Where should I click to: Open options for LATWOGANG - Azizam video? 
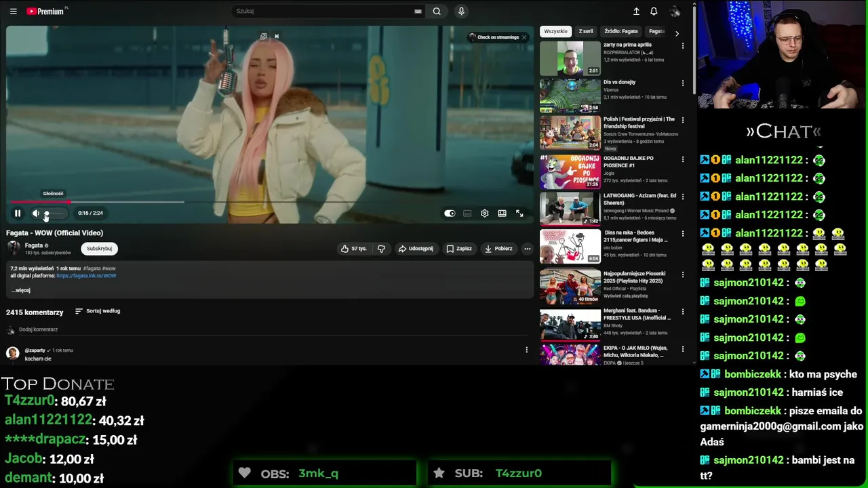(x=683, y=197)
